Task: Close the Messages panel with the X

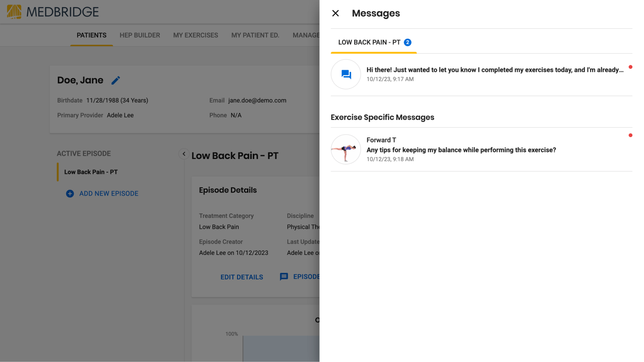Action: tap(335, 13)
